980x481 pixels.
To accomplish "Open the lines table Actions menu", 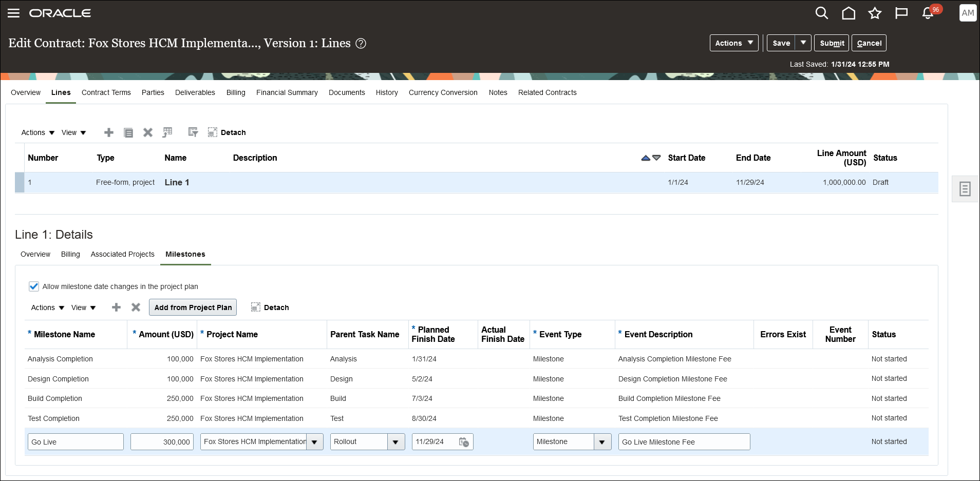I will (38, 132).
